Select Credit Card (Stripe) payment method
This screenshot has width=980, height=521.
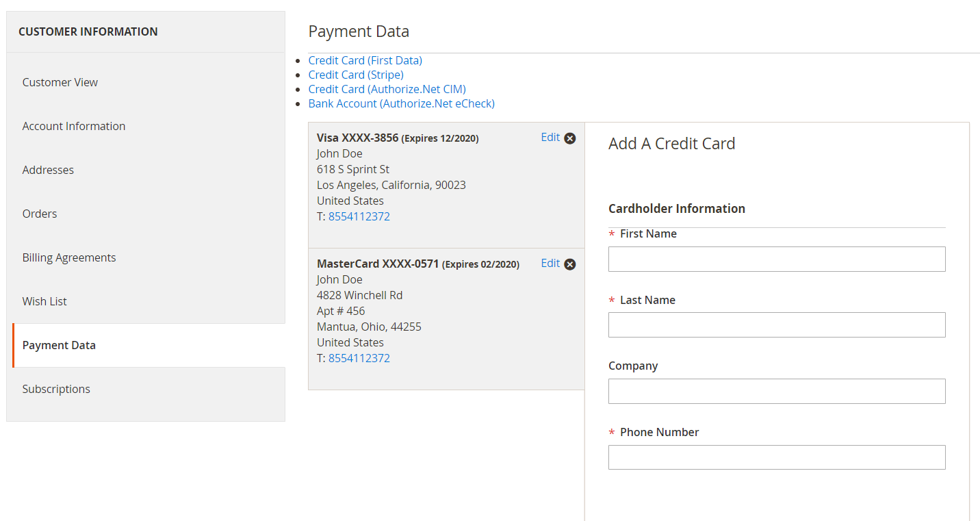355,75
